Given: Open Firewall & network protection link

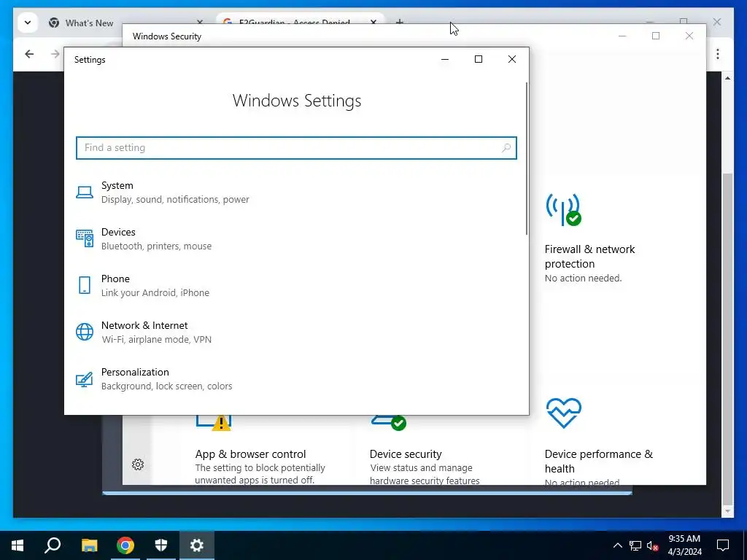Looking at the screenshot, I should 589,256.
